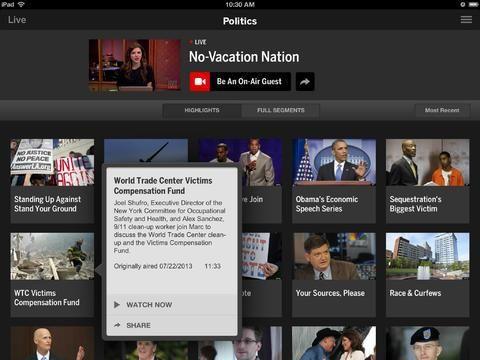Open the Most Recent sort dropdown
Viewport: 480px width, 360px height.
pos(442,110)
